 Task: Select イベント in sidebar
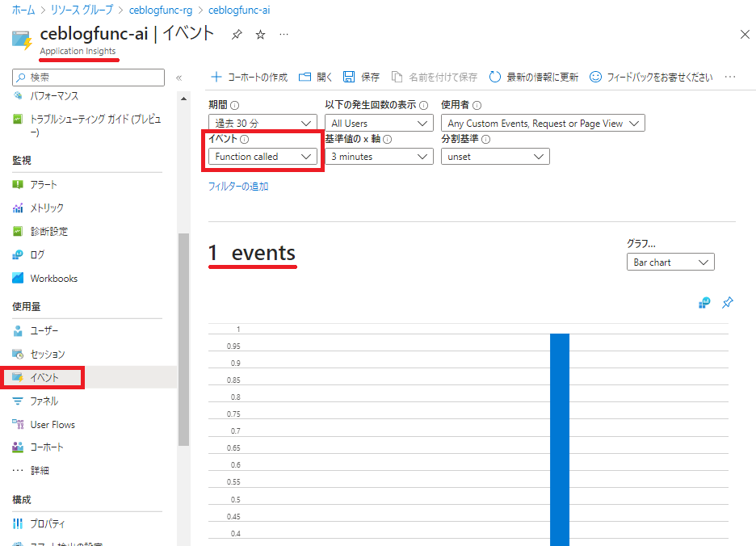click(44, 377)
